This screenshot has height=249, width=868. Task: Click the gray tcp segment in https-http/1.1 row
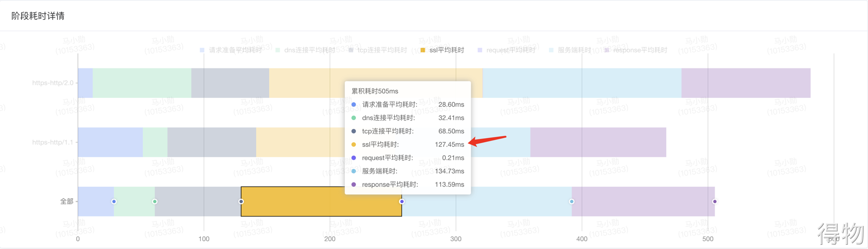pyautogui.click(x=212, y=142)
